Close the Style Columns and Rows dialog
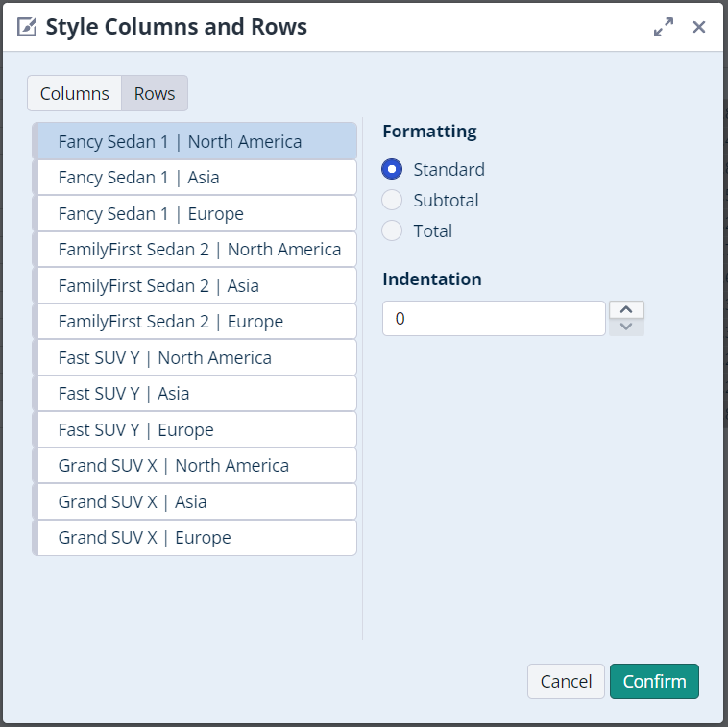The height and width of the screenshot is (727, 728). (x=699, y=27)
